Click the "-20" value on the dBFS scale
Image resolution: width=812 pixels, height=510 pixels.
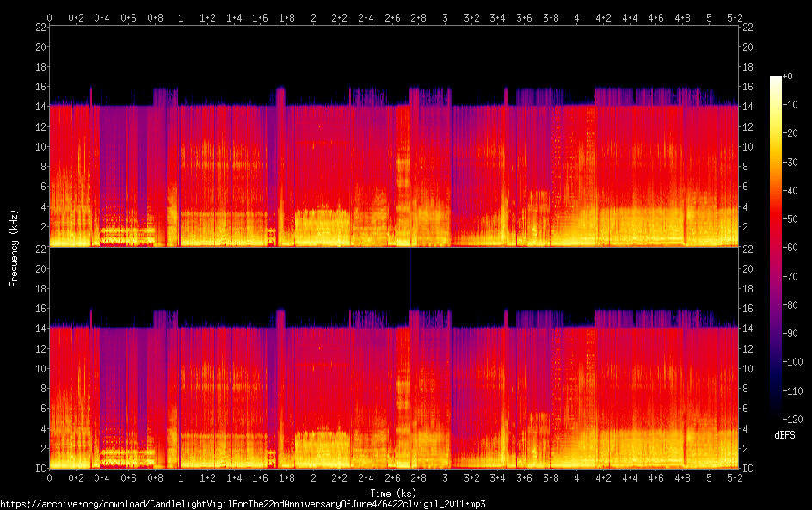790,133
